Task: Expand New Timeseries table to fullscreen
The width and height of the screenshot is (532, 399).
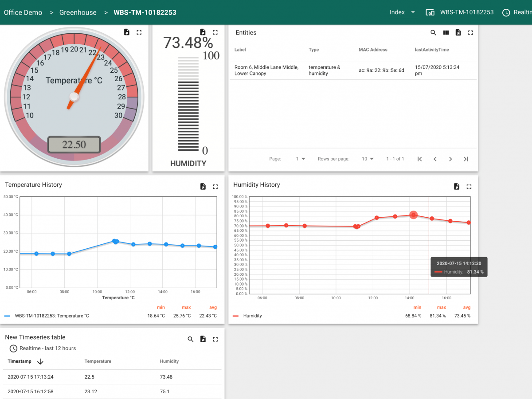Action: [215, 339]
